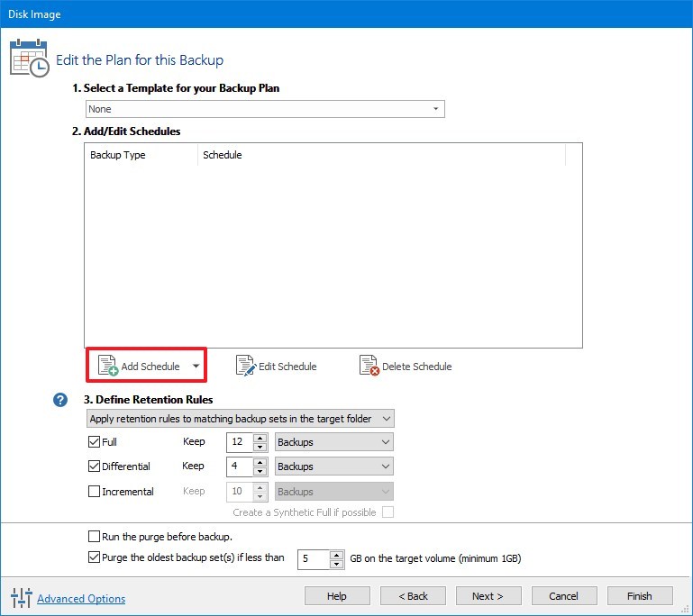Click the Add Schedule document icon

108,365
